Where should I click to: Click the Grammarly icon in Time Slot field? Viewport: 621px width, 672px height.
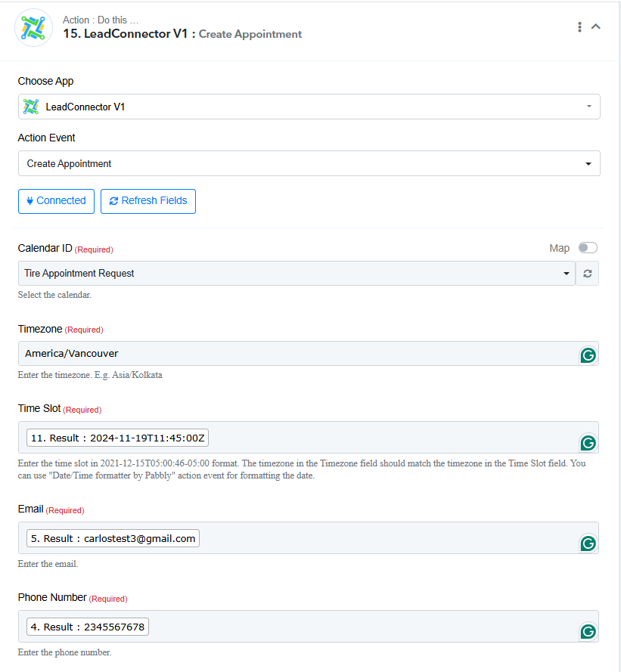point(588,443)
